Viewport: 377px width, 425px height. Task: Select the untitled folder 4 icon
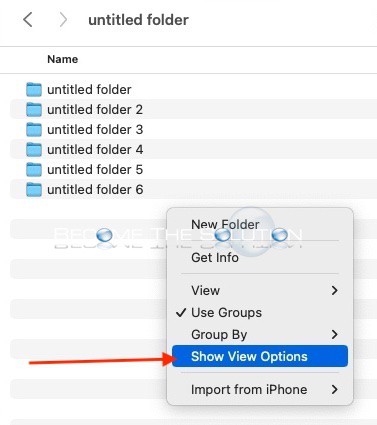(34, 149)
